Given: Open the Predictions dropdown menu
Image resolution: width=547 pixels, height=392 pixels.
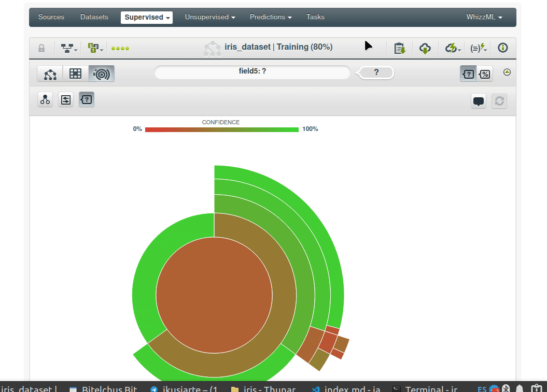Looking at the screenshot, I should [x=271, y=17].
